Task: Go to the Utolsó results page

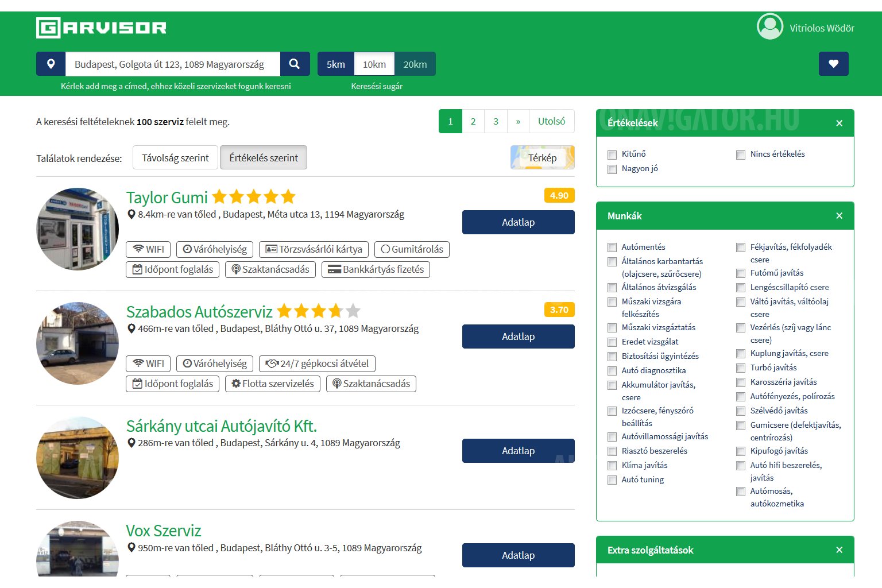Action: point(551,121)
